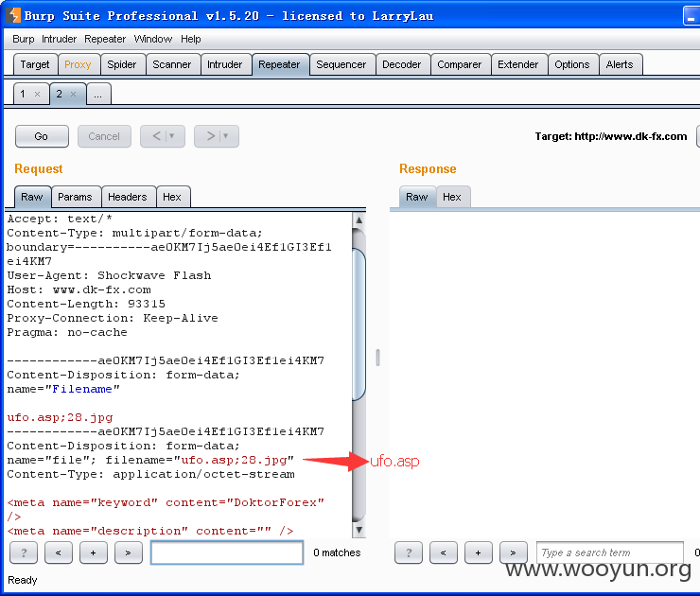Open a new Repeater tab with ellipsis
Screen dimensions: 700x596
pos(98,95)
